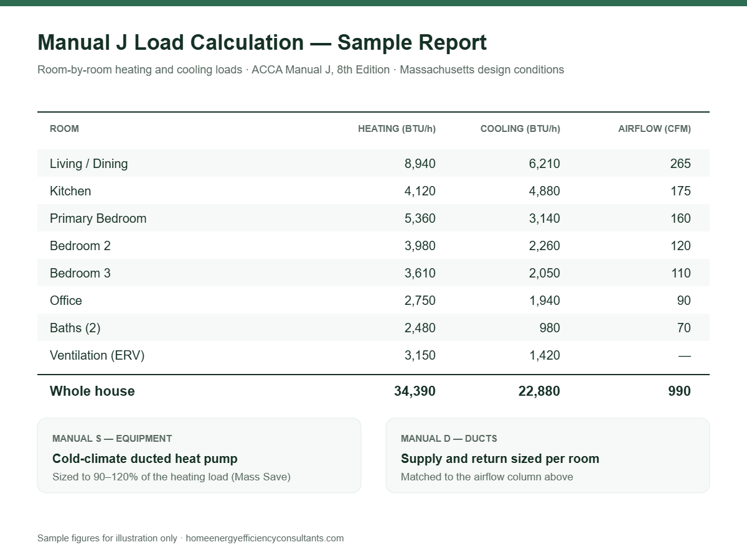Click Kitchen cooling value 4,880

(545, 191)
